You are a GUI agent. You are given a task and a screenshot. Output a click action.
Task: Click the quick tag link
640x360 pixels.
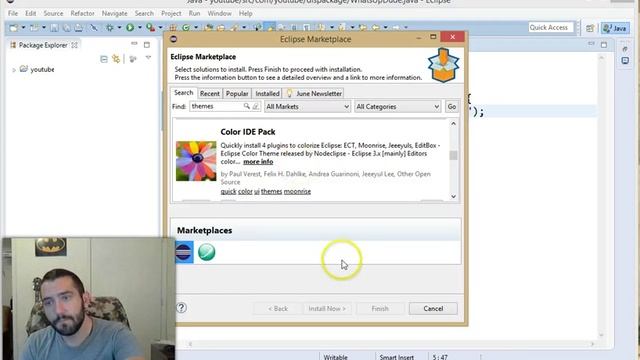(228, 191)
